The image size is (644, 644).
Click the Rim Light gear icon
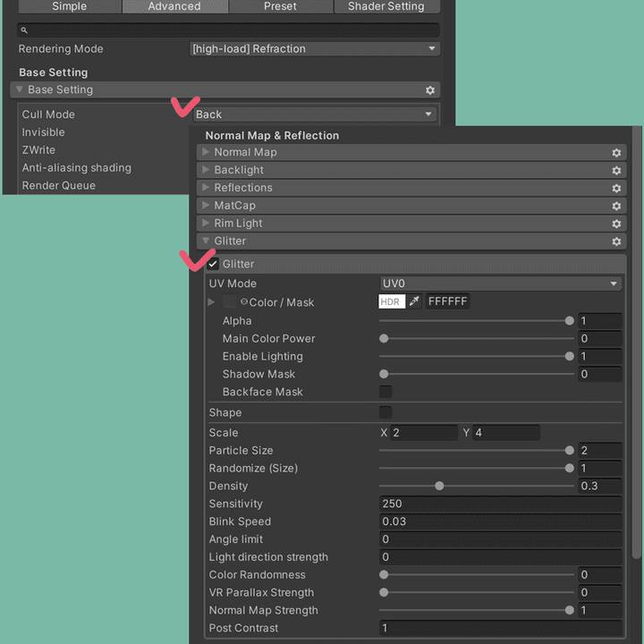(x=616, y=225)
